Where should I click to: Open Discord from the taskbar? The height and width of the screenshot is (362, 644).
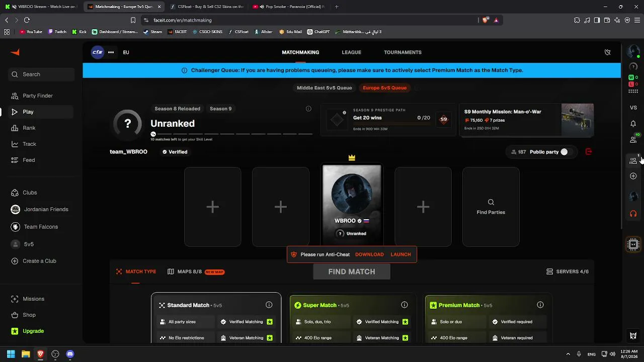pos(70,354)
